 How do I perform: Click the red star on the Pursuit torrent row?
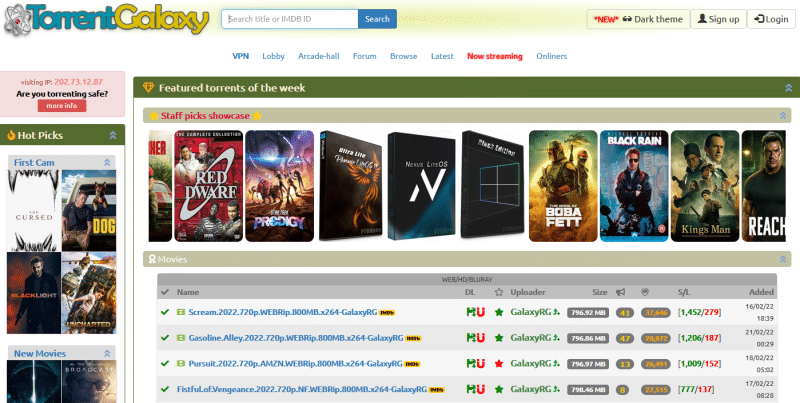click(x=499, y=363)
